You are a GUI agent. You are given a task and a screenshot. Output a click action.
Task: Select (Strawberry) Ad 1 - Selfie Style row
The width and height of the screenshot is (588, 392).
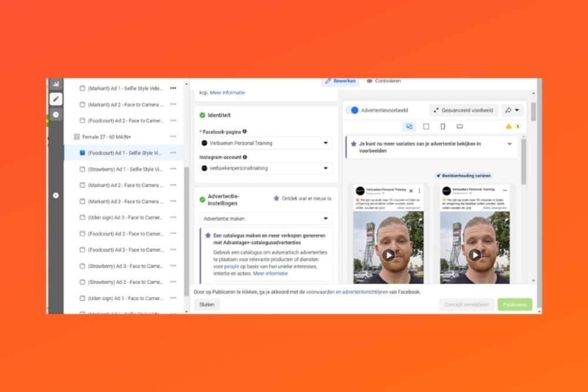point(123,169)
